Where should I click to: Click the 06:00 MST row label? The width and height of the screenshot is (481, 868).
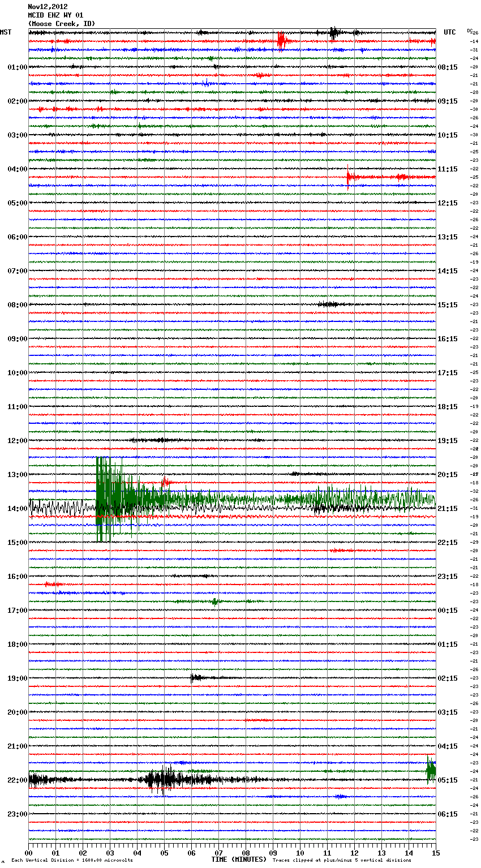point(18,237)
